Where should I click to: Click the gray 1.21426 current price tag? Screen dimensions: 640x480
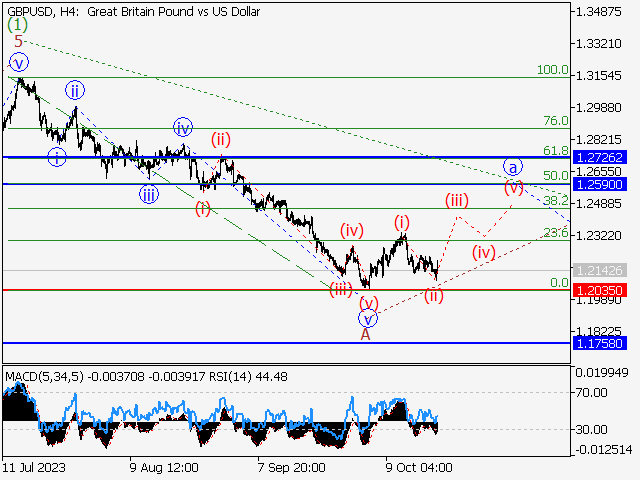600,270
